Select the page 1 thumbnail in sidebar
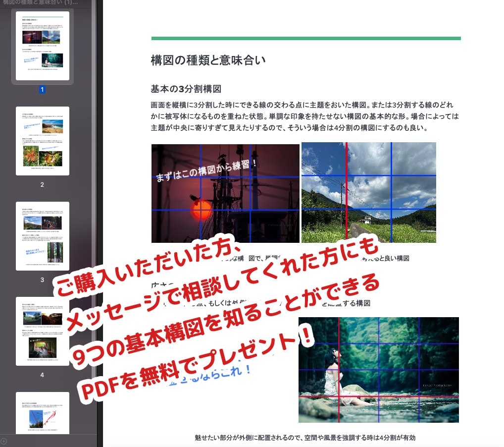Image resolution: width=504 pixels, height=447 pixels. [43, 46]
